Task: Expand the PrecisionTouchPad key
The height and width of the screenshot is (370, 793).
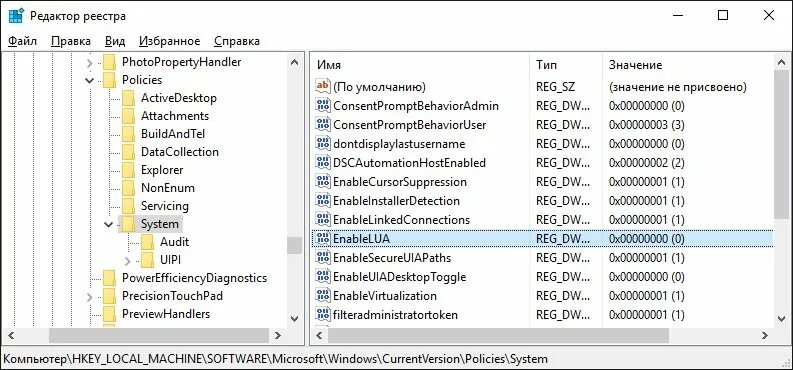Action: (x=90, y=296)
